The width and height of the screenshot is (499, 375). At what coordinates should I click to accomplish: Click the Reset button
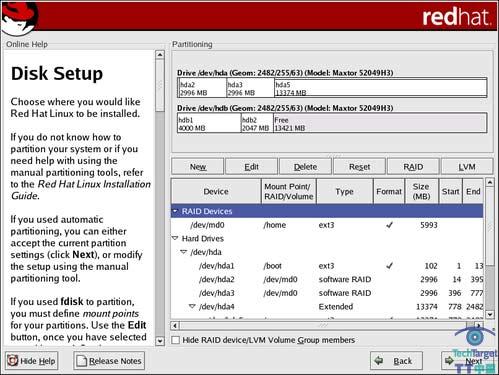(359, 166)
